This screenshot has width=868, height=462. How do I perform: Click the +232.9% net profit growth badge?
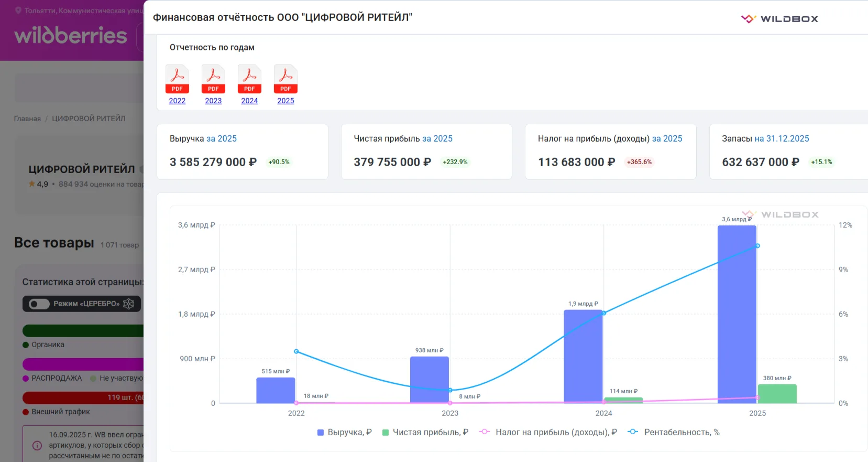point(455,162)
